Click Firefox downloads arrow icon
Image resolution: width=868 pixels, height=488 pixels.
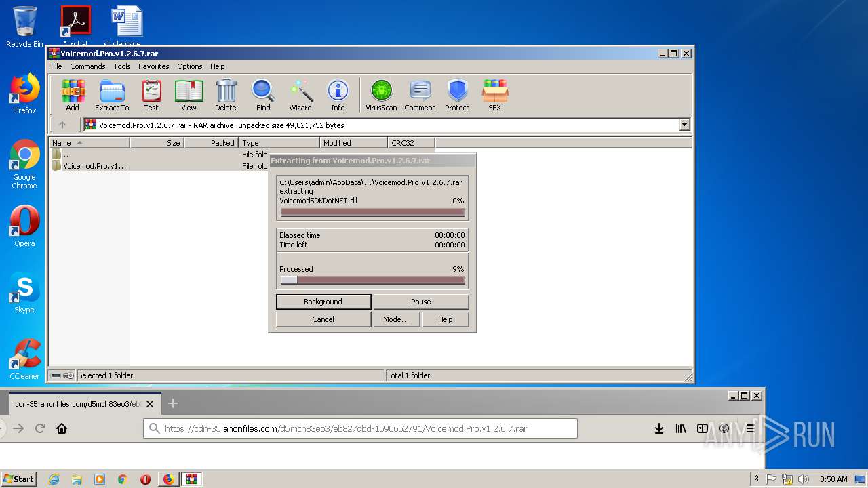click(658, 428)
